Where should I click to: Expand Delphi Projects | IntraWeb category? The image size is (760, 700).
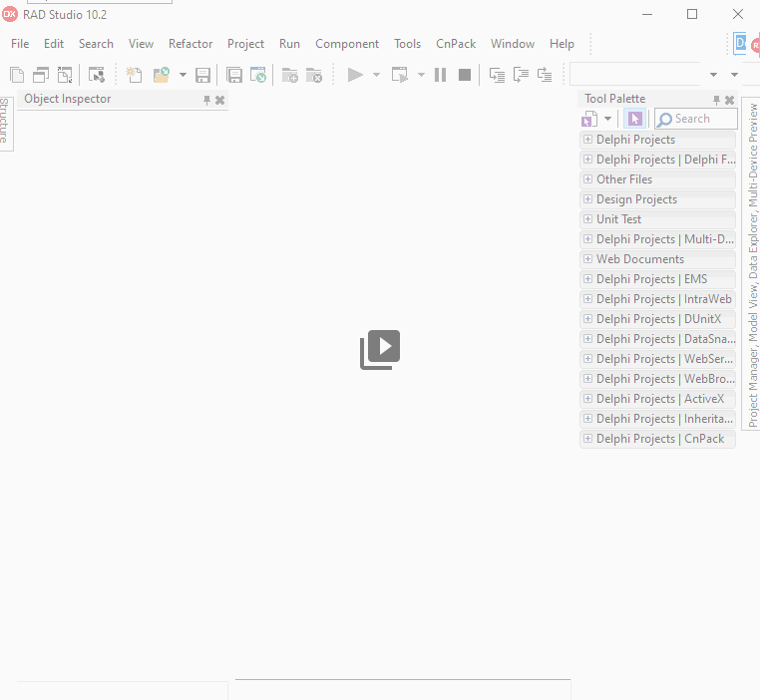click(587, 299)
